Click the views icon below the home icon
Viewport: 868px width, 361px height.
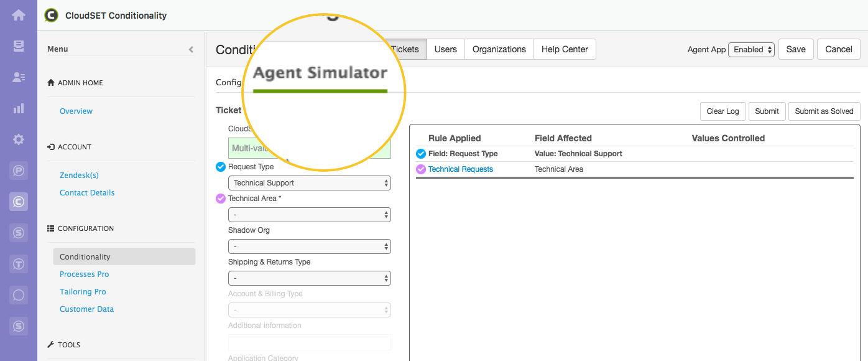tap(18, 45)
